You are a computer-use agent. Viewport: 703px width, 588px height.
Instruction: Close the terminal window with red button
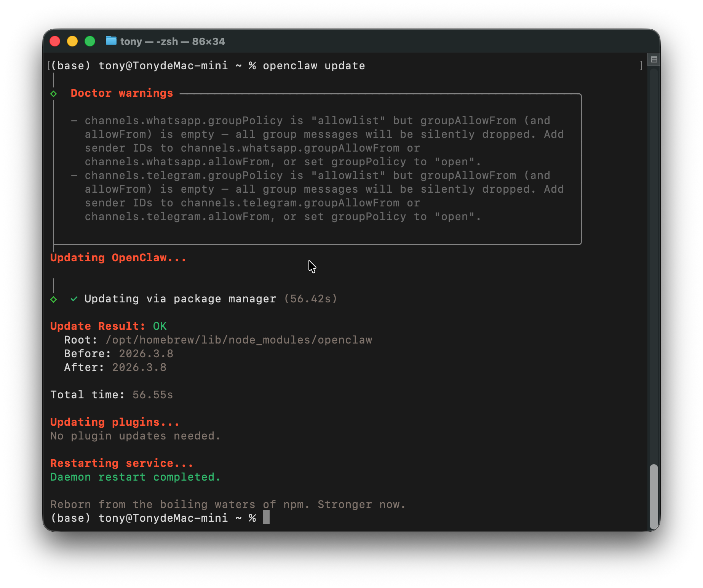(x=55, y=41)
